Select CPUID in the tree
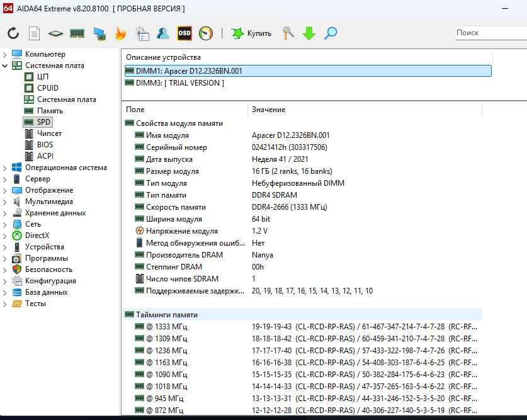Image resolution: width=527 pixels, height=420 pixels. pos(48,88)
